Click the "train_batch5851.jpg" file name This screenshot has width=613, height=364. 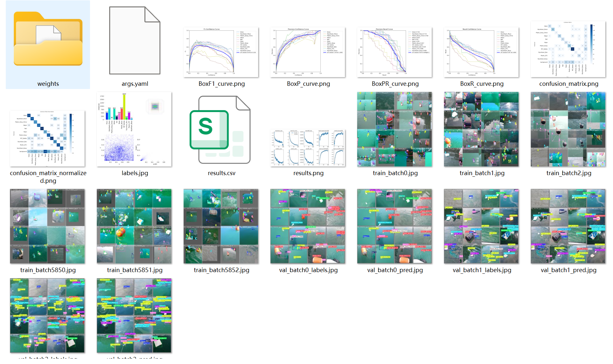point(135,270)
